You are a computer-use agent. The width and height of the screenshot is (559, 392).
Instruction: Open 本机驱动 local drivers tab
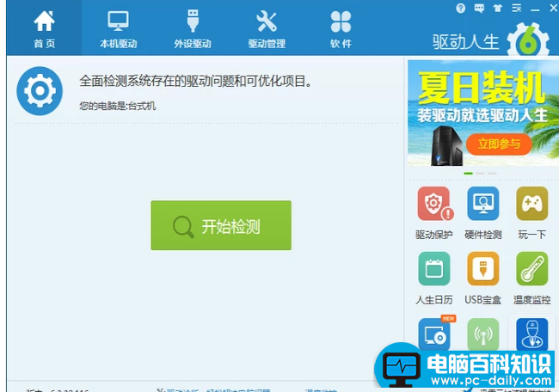[119, 28]
